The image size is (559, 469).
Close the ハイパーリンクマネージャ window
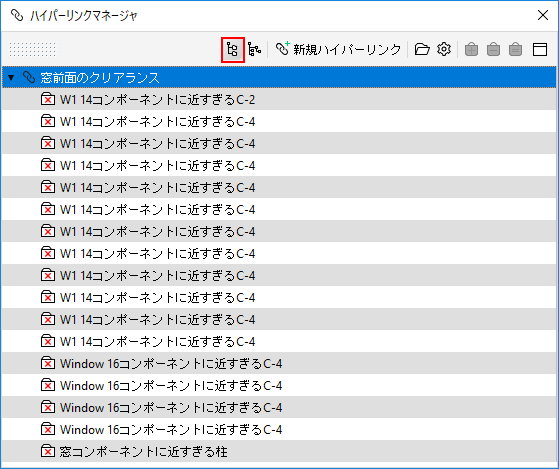pyautogui.click(x=543, y=15)
